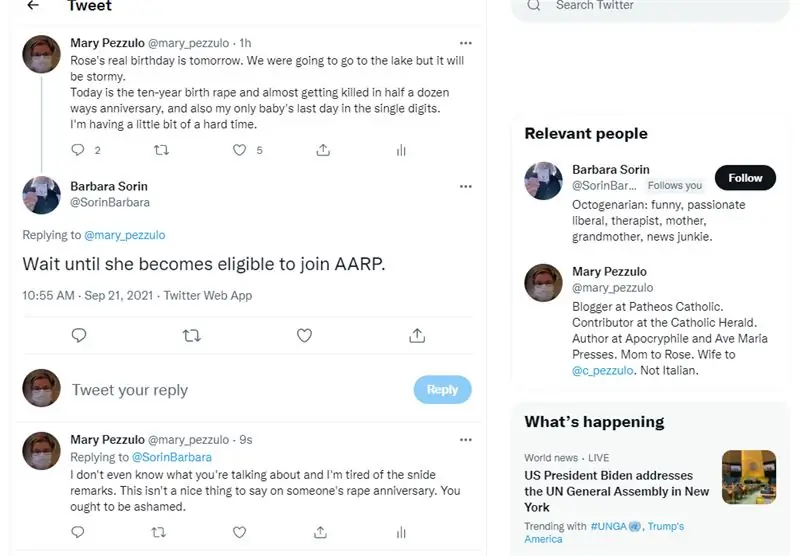Open more options on Mary Pezzulo's first tweet
The image size is (800, 556).
click(465, 44)
